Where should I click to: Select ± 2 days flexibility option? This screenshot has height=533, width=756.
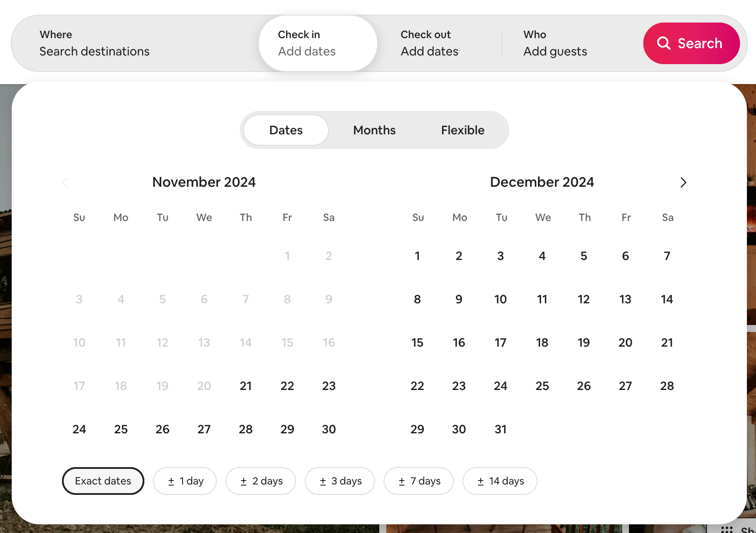pos(261,481)
